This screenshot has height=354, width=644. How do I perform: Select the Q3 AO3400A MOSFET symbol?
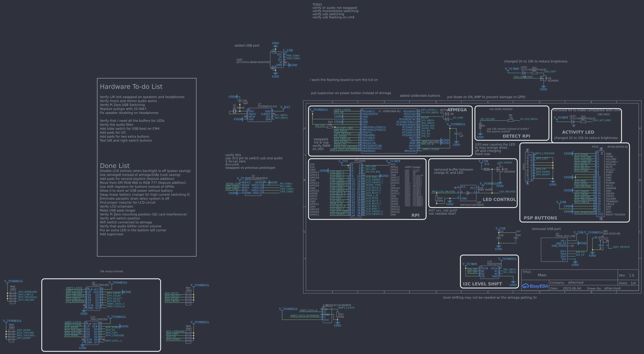point(543,78)
